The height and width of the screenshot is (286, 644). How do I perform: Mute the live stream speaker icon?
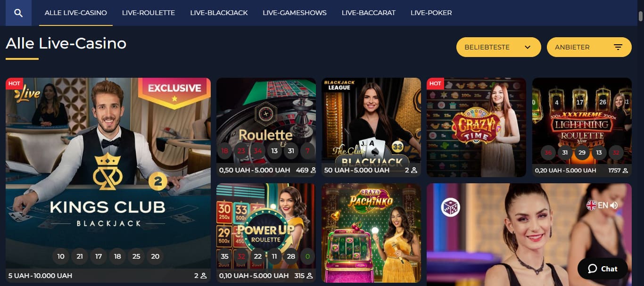pos(614,205)
